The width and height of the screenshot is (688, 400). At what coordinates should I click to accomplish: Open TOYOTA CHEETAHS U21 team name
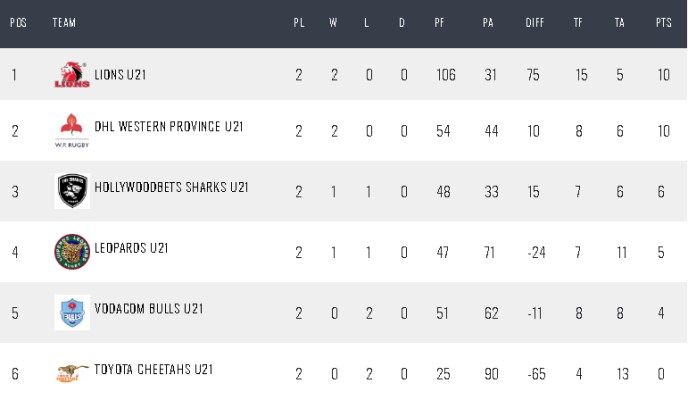pyautogui.click(x=153, y=370)
